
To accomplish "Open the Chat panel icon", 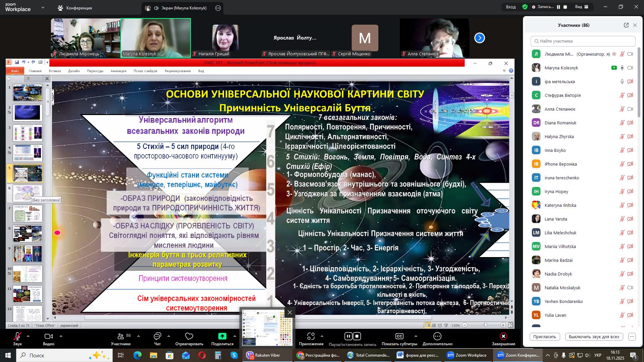I will [157, 337].
